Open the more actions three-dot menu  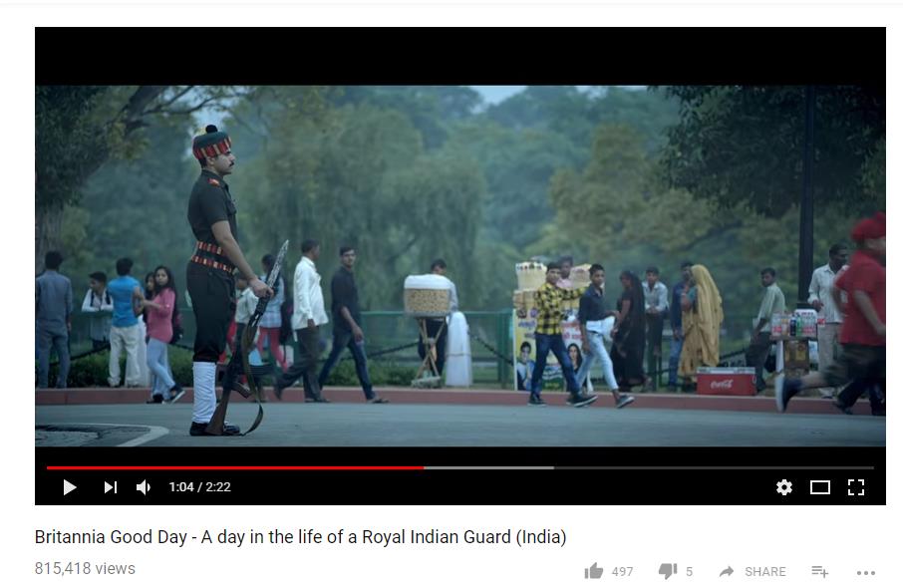865,572
